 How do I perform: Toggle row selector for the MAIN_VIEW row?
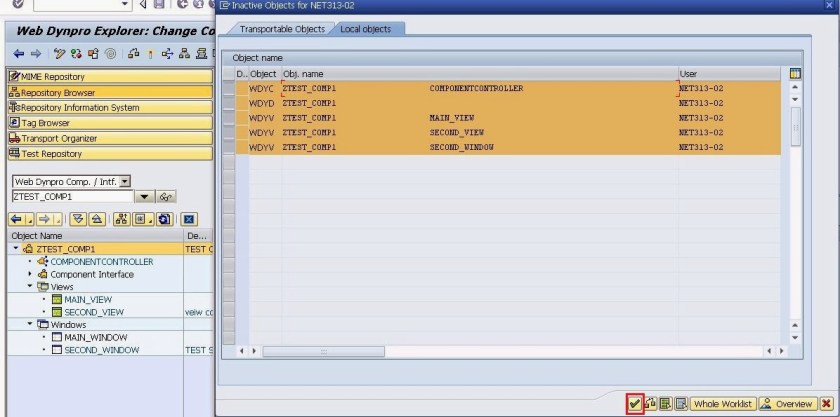229,117
